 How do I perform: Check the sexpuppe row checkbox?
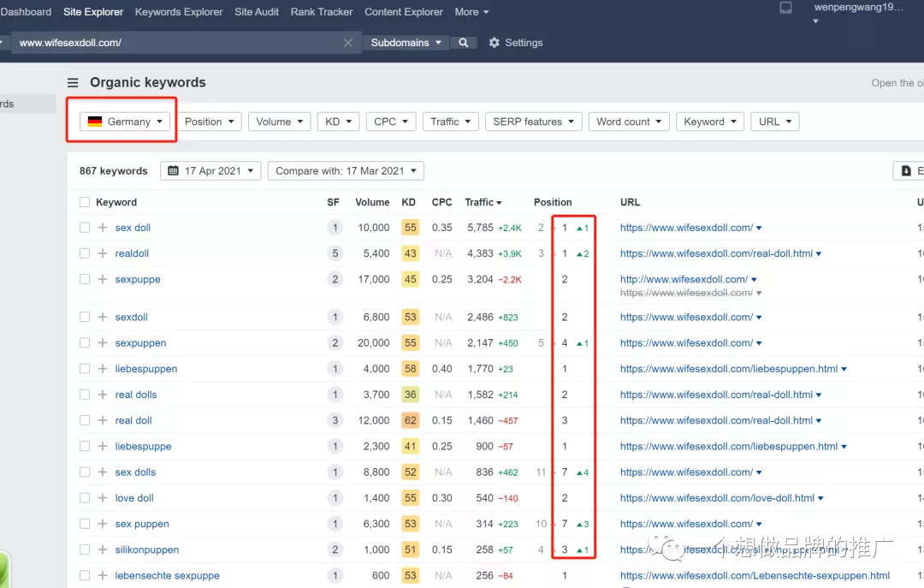(85, 280)
